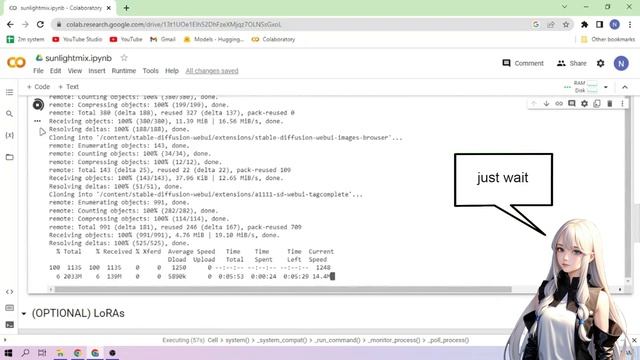Screen dimensions: 640x360
Task: Click the Share button
Action: tap(571, 63)
